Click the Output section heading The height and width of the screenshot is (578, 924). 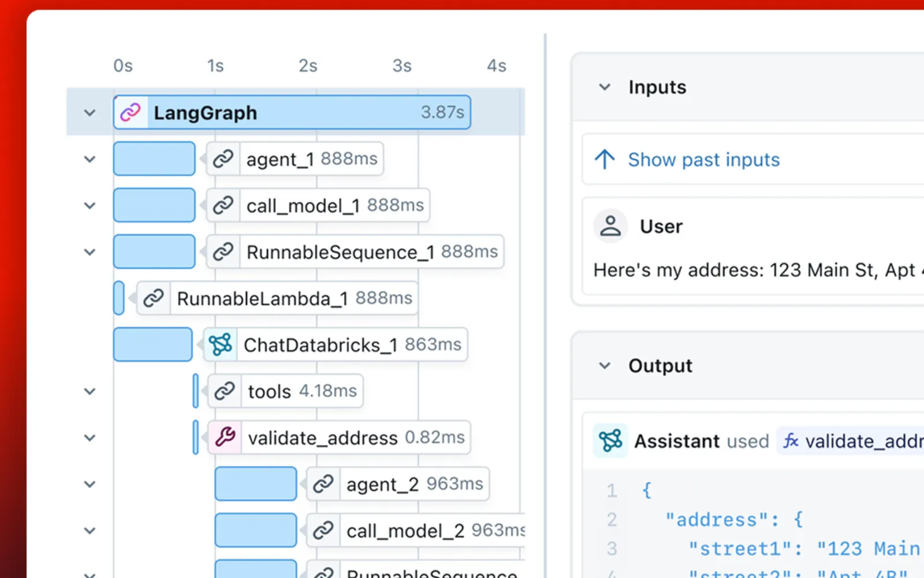(660, 366)
